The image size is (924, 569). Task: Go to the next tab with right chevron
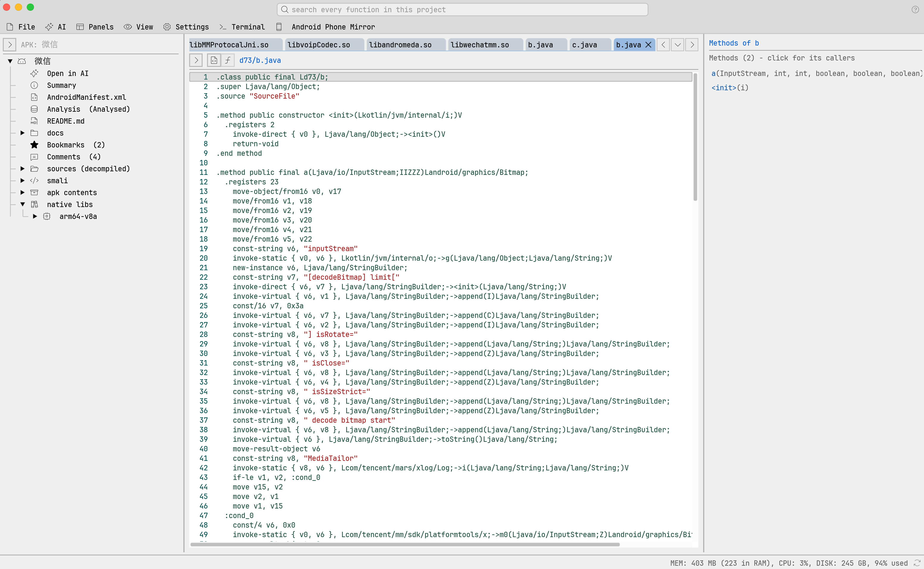(692, 45)
